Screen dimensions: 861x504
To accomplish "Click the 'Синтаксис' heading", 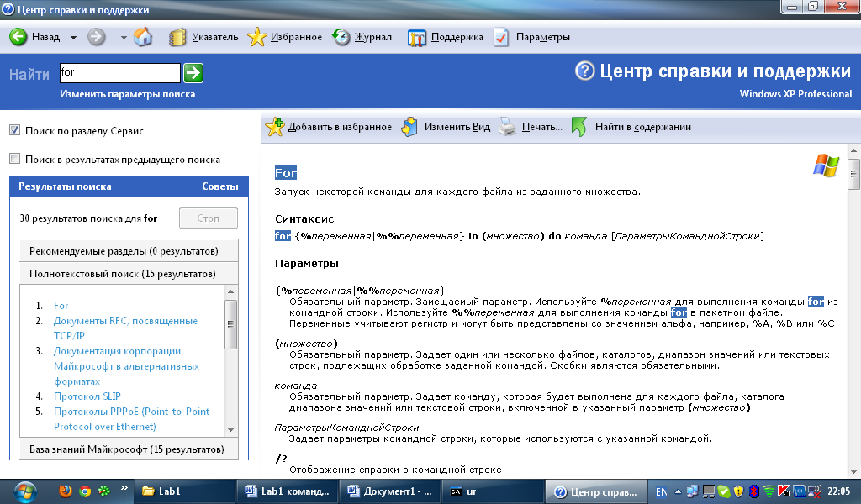I will tap(304, 219).
